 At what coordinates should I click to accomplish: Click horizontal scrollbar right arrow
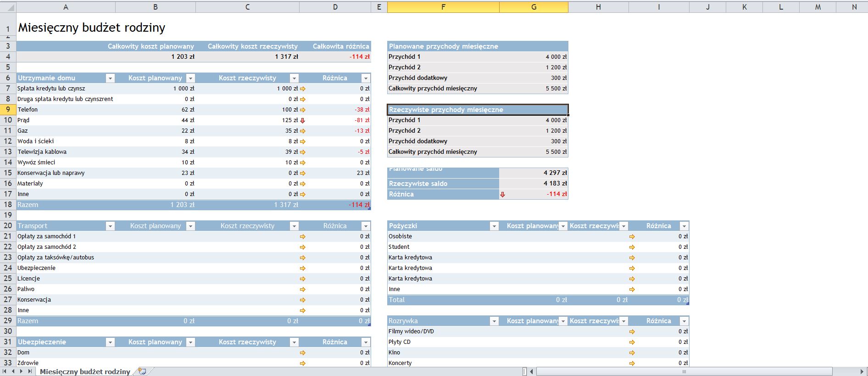coord(862,371)
